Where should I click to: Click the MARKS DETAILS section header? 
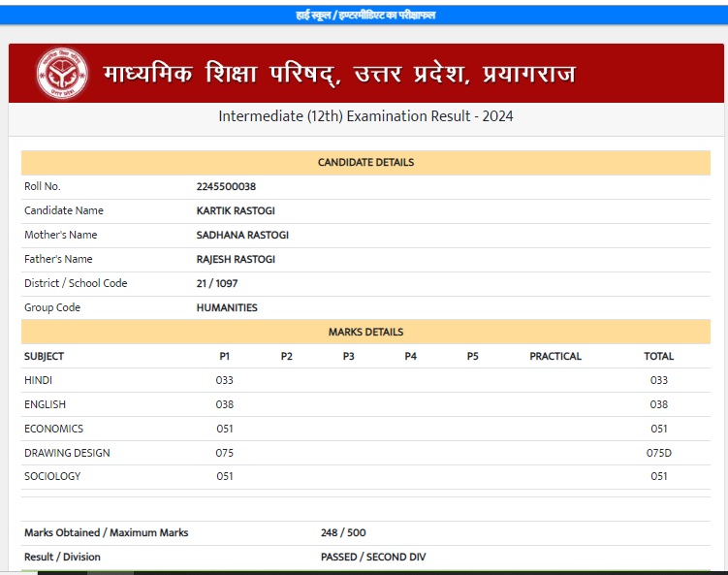(x=365, y=332)
